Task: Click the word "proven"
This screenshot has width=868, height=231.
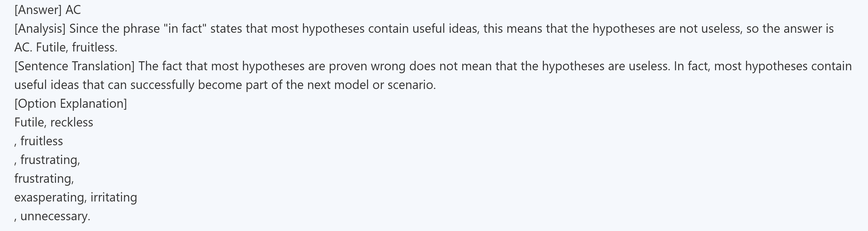Action: click(x=348, y=66)
